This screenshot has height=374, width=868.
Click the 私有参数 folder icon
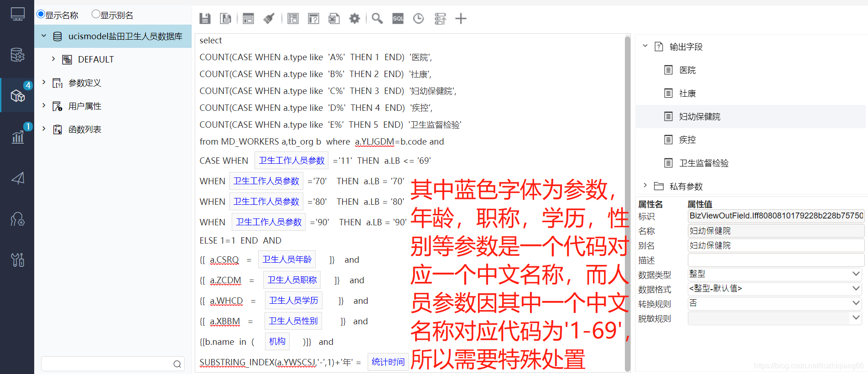659,186
